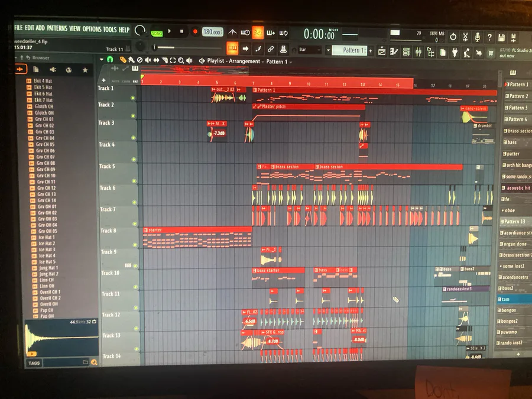The height and width of the screenshot is (399, 532).
Task: Toggle the Track 8 mute LED
Action: pyautogui.click(x=135, y=245)
